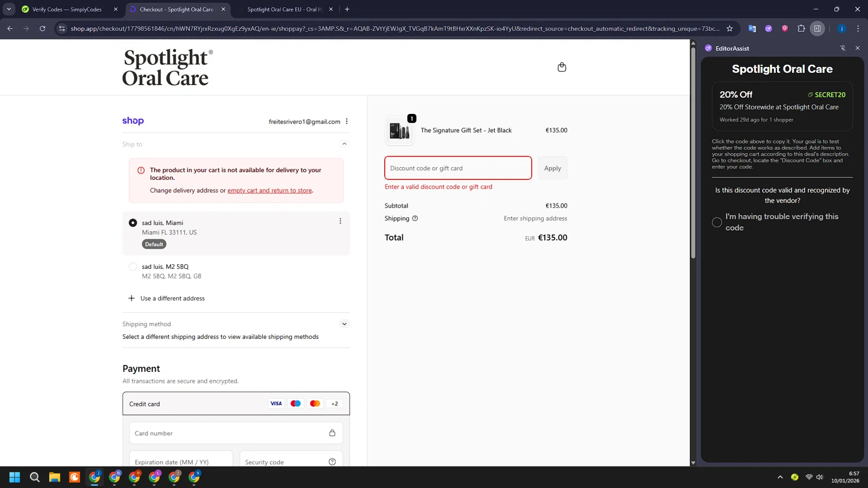Click the security code help icon
This screenshot has height=488, width=868.
332,461
